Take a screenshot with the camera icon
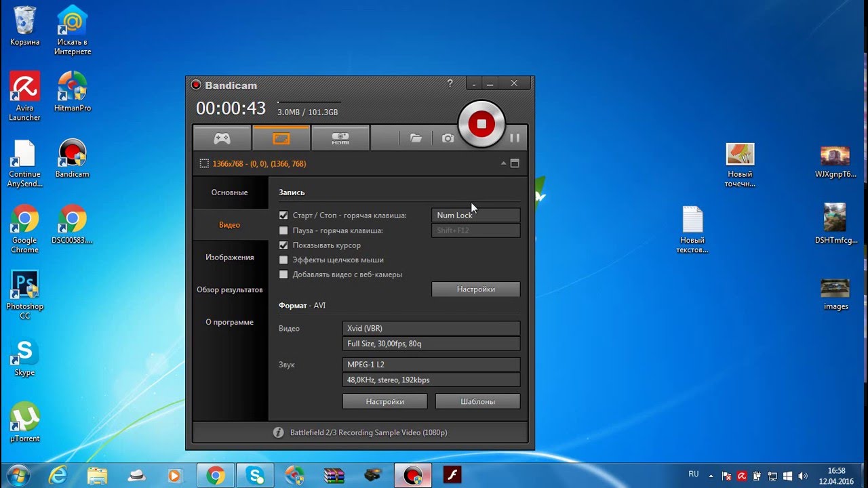The height and width of the screenshot is (488, 868). tap(448, 138)
